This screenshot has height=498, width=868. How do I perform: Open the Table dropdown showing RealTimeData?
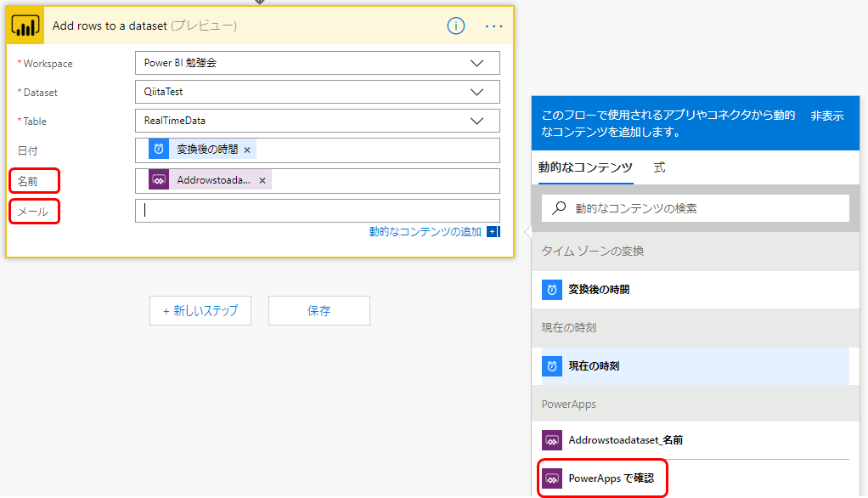pos(476,121)
